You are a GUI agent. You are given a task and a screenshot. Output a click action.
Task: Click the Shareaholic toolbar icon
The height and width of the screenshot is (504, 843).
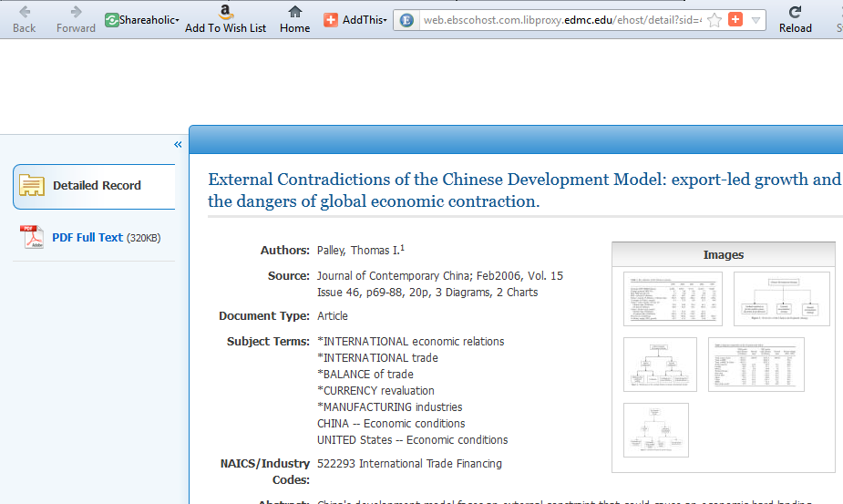pos(112,20)
